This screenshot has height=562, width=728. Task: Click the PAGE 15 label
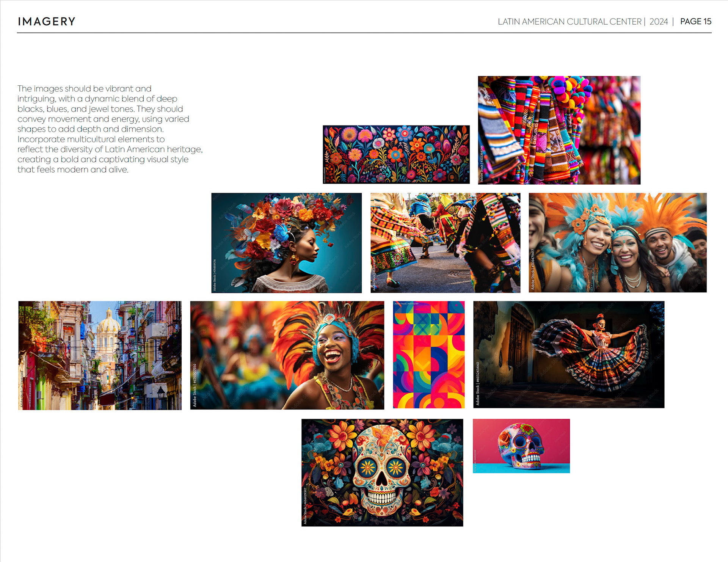pos(695,22)
